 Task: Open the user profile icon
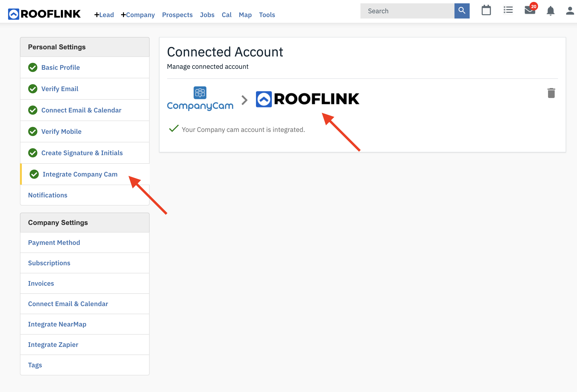pyautogui.click(x=570, y=11)
